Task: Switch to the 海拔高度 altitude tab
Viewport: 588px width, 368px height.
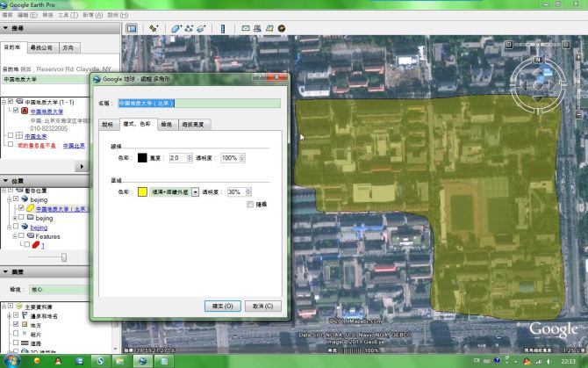Action: pyautogui.click(x=193, y=125)
